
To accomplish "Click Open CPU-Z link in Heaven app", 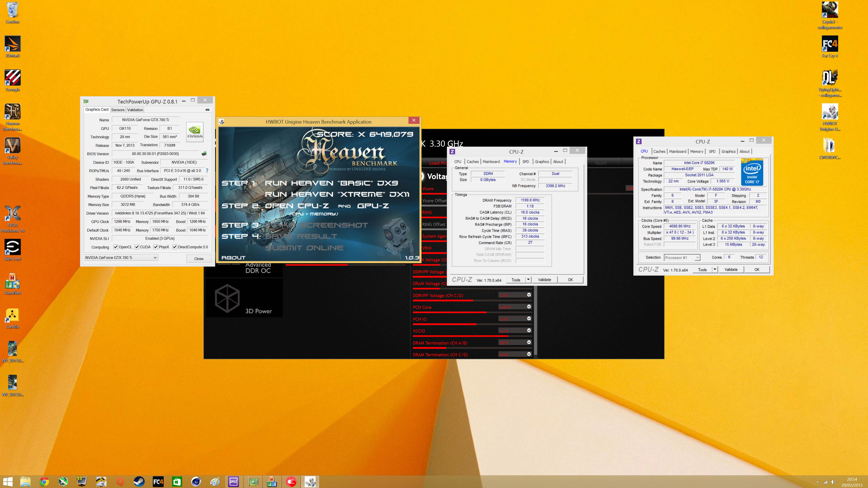I will tap(297, 206).
